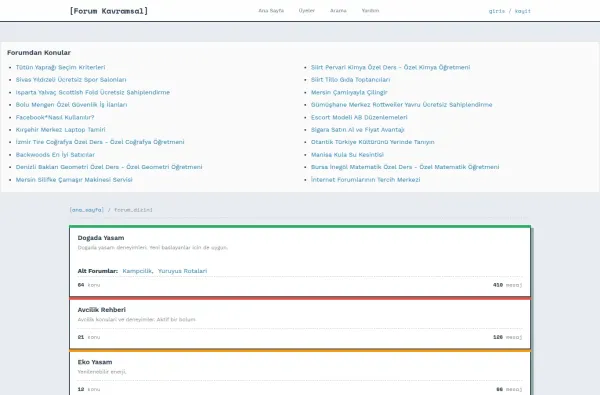Click the Alt Forumlar label
Image resolution: width=600 pixels, height=395 pixels.
point(98,271)
